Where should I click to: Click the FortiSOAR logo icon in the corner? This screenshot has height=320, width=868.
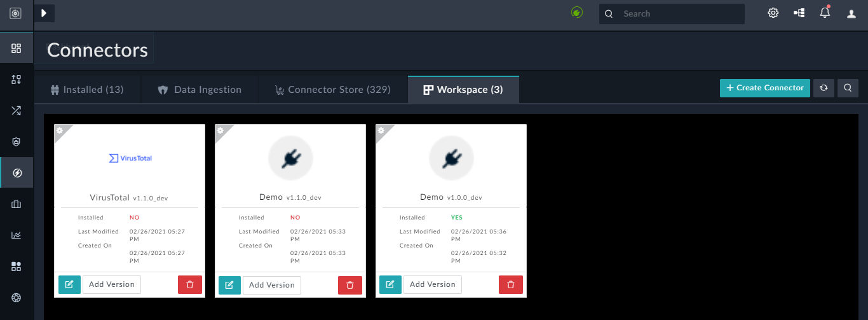pyautogui.click(x=16, y=13)
